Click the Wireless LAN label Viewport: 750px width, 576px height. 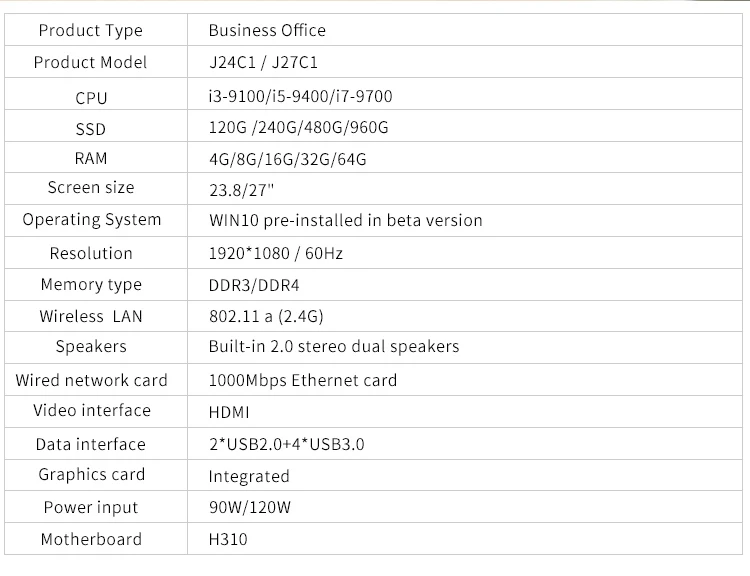[91, 316]
